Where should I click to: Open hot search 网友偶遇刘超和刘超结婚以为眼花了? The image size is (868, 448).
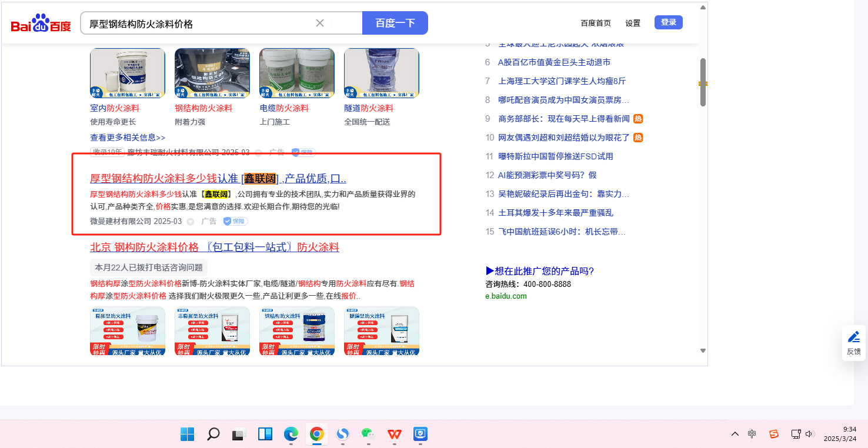click(x=564, y=138)
